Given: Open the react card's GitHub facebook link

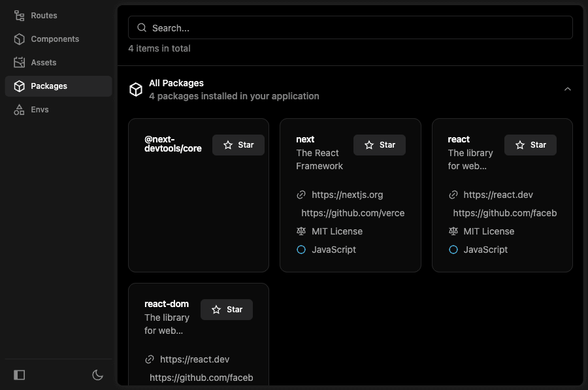Looking at the screenshot, I should point(505,213).
